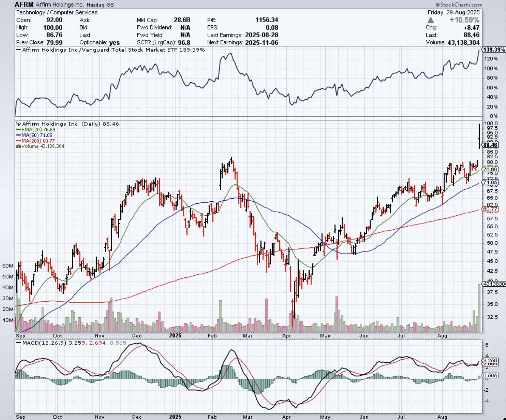Click the MACD histogram value 0.565
This screenshot has width=506, height=420.
point(118,343)
